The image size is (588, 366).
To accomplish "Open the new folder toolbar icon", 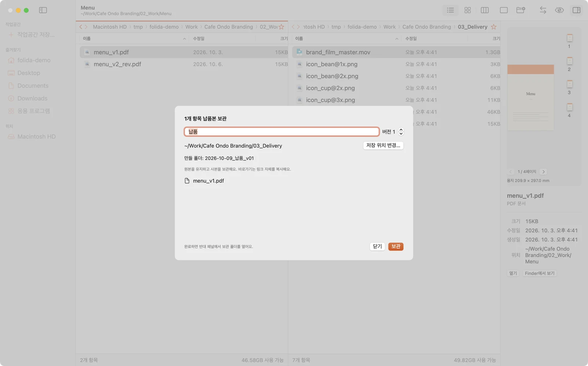I will tap(521, 10).
